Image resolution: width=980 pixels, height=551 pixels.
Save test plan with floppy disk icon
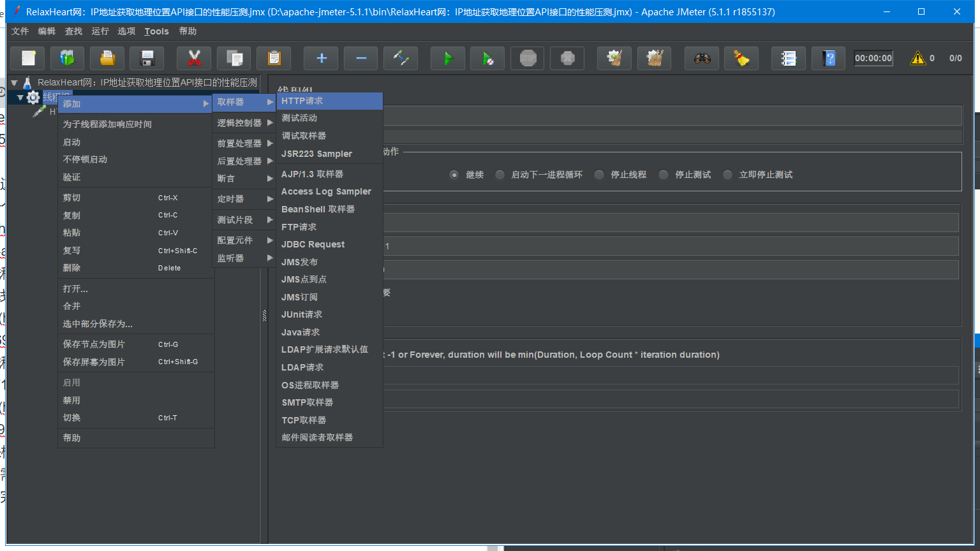[x=147, y=58]
